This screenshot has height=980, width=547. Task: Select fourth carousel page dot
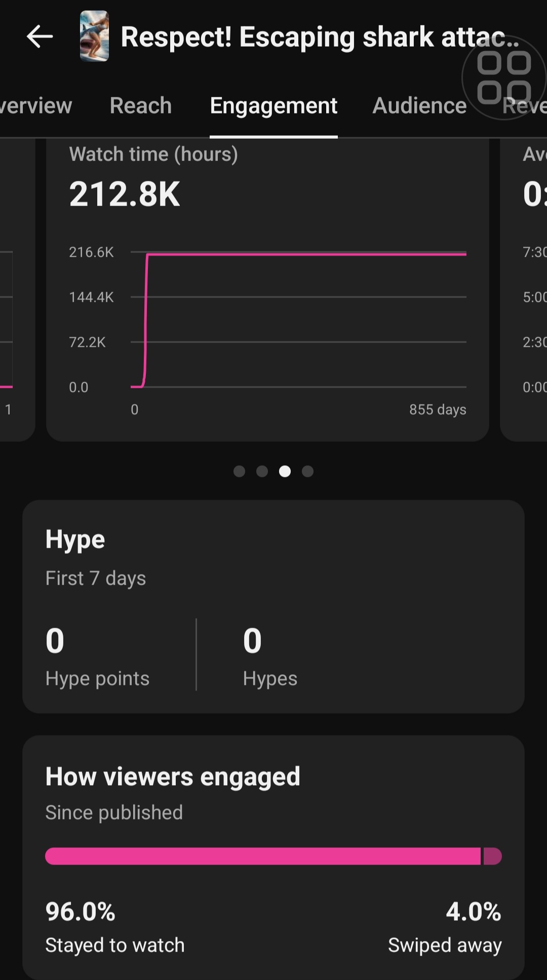tap(307, 471)
